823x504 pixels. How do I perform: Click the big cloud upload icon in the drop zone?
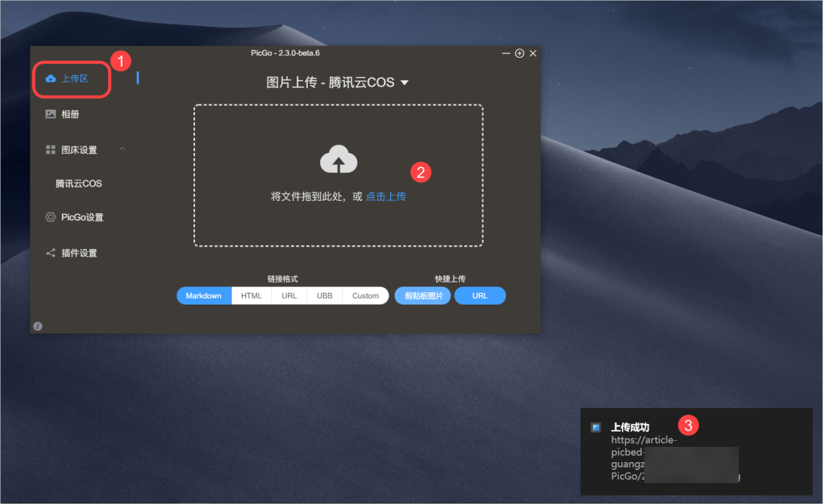coord(338,159)
